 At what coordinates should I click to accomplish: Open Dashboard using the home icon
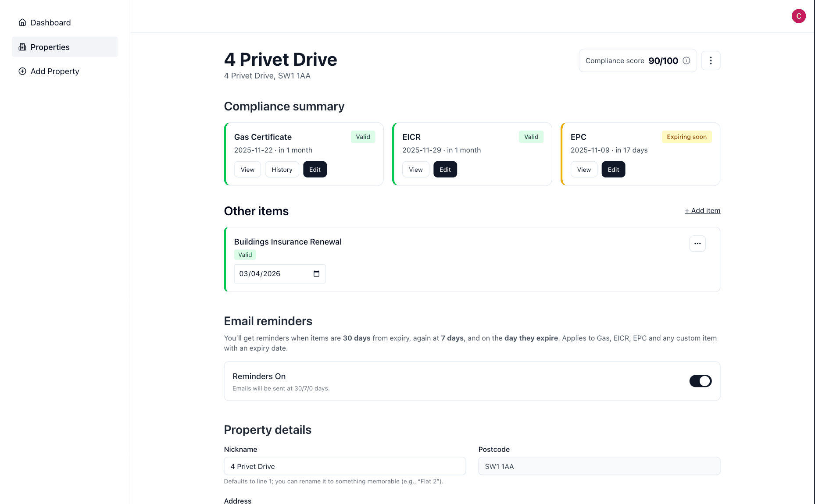point(22,22)
